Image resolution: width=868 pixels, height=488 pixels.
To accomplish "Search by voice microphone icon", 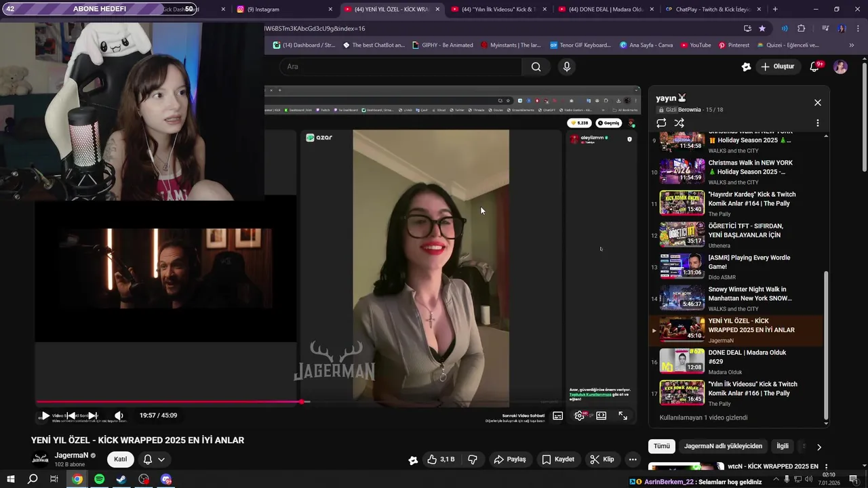I will [567, 66].
